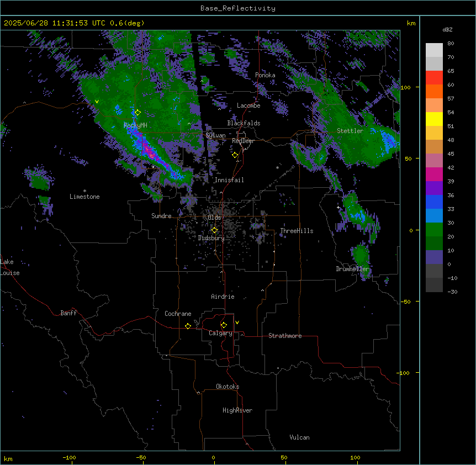The height and width of the screenshot is (465, 476).
Task: Select the bright green swatch in dBZ legend
Action: coord(434,230)
